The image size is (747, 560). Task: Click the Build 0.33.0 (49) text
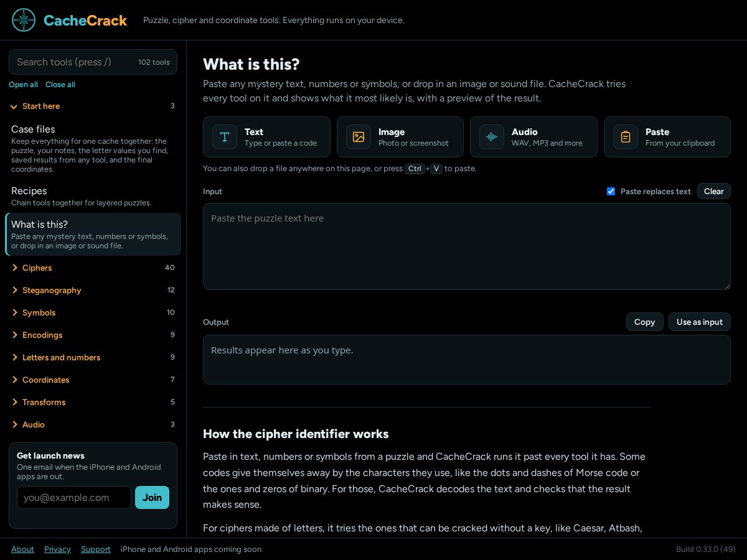tap(706, 549)
